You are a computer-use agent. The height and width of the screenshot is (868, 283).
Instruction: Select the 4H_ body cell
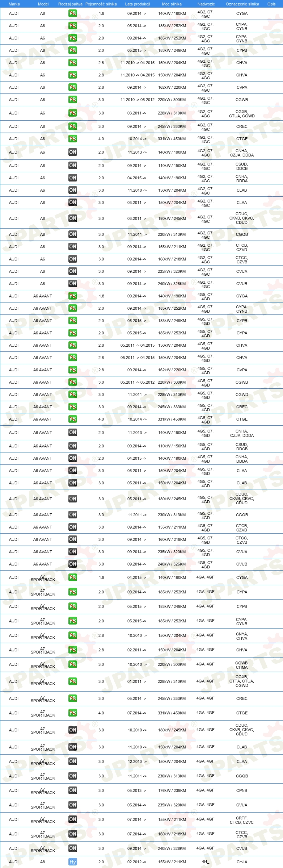tap(206, 862)
